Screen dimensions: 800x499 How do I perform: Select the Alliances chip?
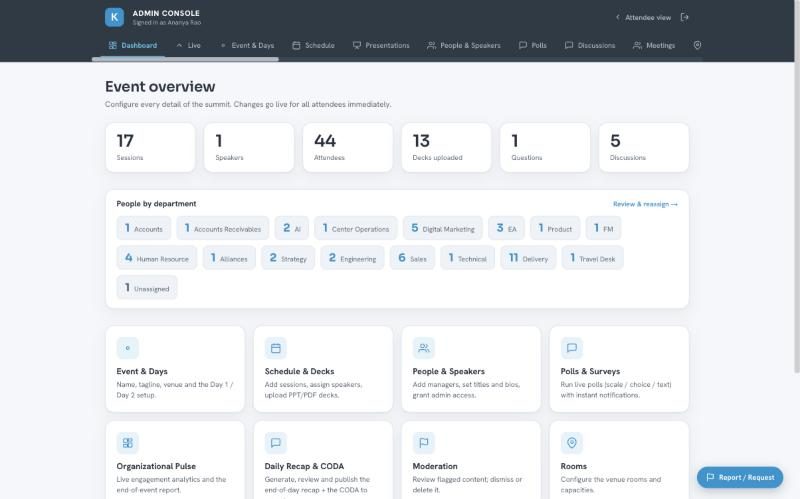pyautogui.click(x=229, y=258)
